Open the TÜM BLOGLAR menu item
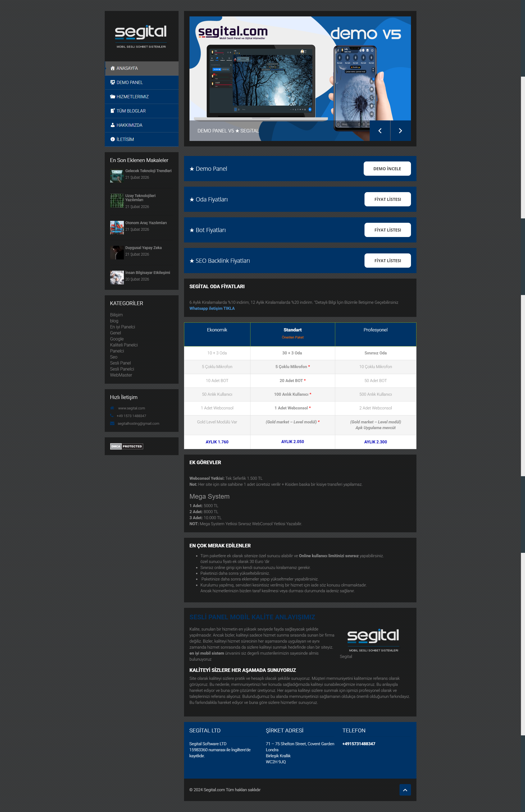This screenshot has width=525, height=812. [x=141, y=111]
